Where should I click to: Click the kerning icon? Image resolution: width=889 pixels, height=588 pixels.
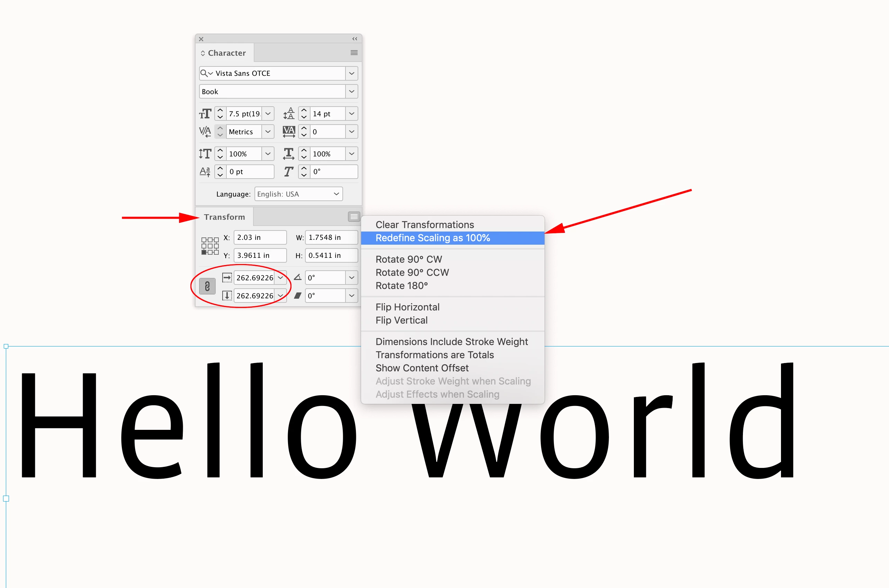pos(205,132)
